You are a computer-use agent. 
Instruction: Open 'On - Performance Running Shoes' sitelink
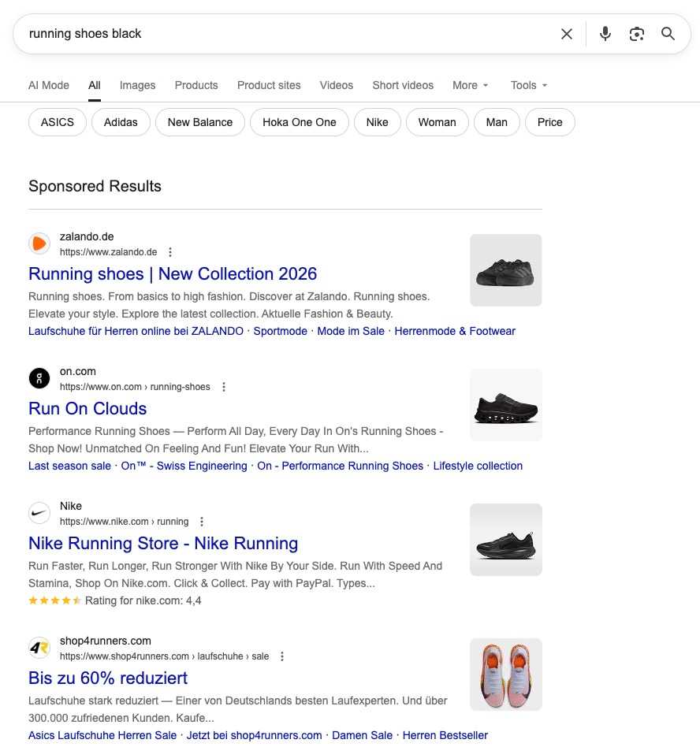(x=341, y=466)
